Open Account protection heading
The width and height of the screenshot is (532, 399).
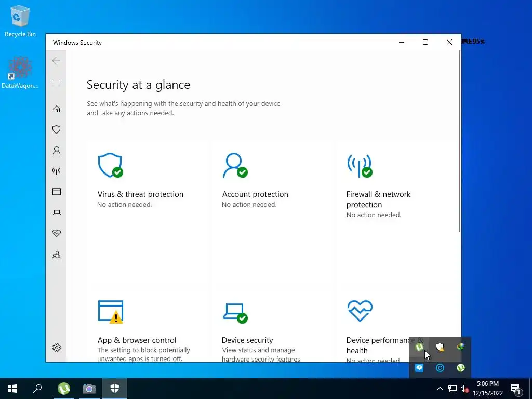click(255, 194)
